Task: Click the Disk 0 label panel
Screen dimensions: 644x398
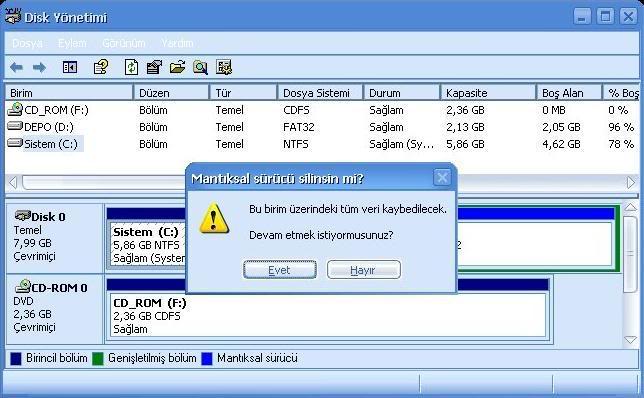Action: pos(55,238)
